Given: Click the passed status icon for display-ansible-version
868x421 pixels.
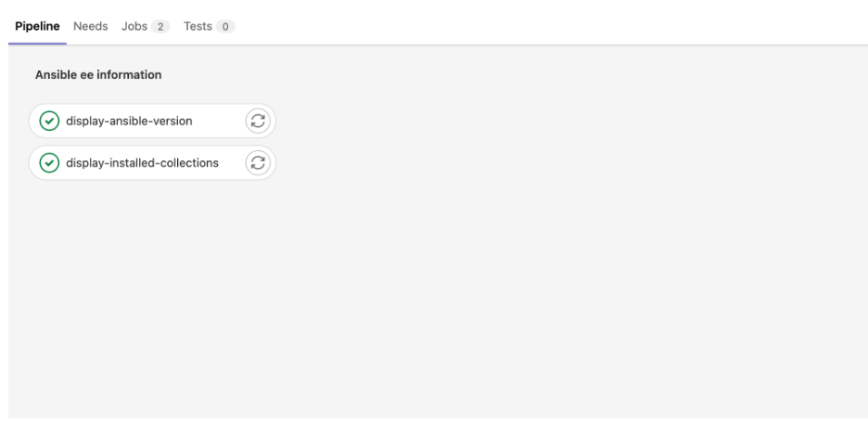Looking at the screenshot, I should (x=49, y=121).
